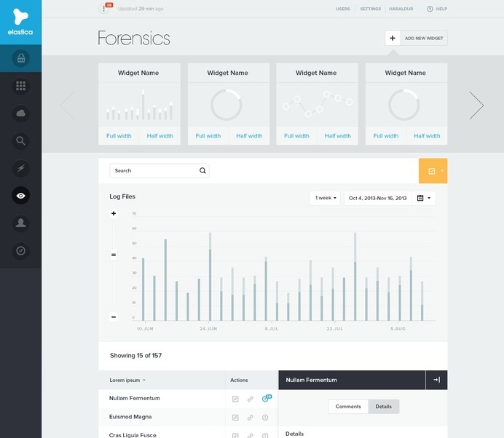Click the help question mark icon

(430, 9)
